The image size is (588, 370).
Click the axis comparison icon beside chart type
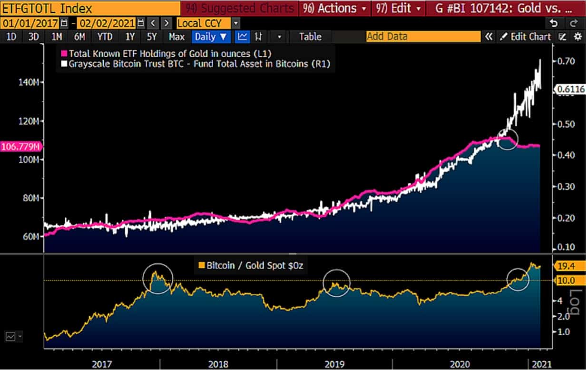click(259, 37)
